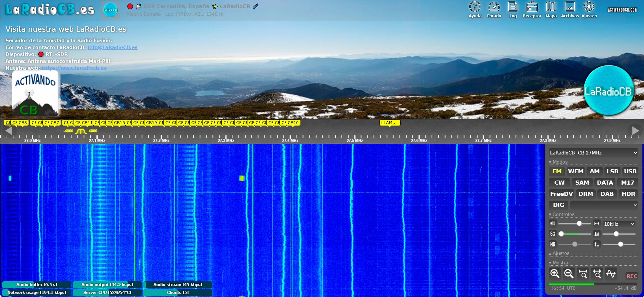
Task: Click the ACTIVANDOCB.COM logo link
Action: click(622, 10)
